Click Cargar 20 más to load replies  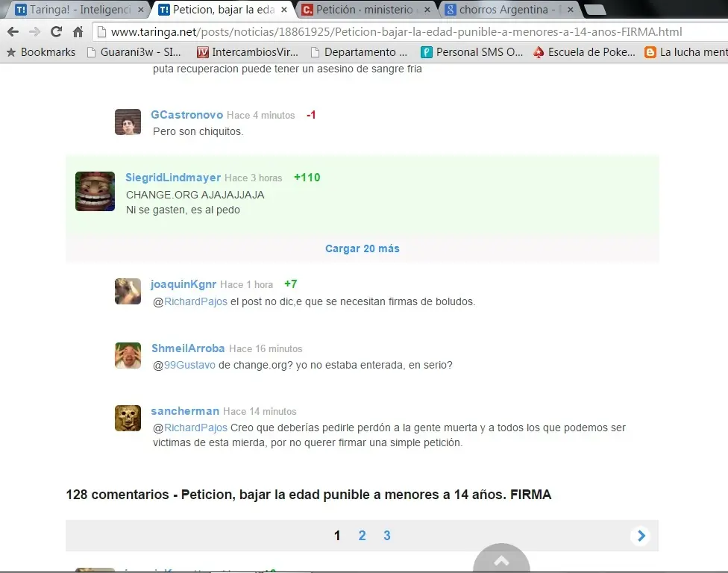click(x=363, y=248)
